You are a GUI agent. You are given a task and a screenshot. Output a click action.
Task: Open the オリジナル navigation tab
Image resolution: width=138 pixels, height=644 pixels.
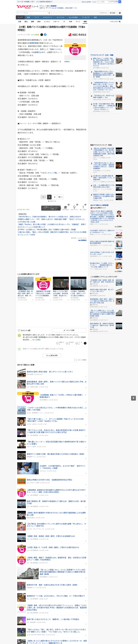click(60, 17)
